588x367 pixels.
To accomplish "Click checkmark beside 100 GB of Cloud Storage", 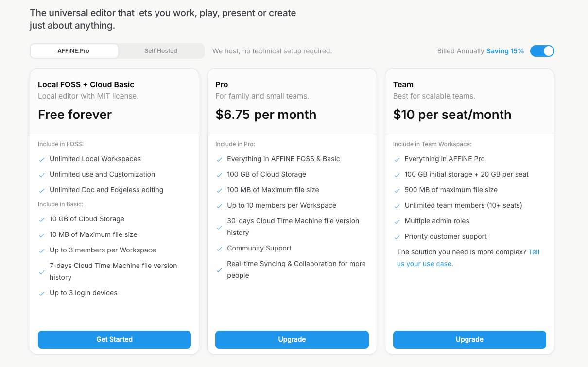I will point(219,175).
